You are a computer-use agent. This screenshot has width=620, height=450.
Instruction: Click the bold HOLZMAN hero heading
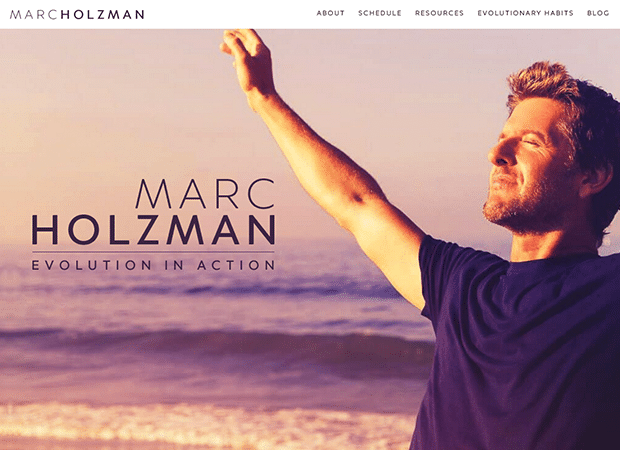click(x=153, y=230)
